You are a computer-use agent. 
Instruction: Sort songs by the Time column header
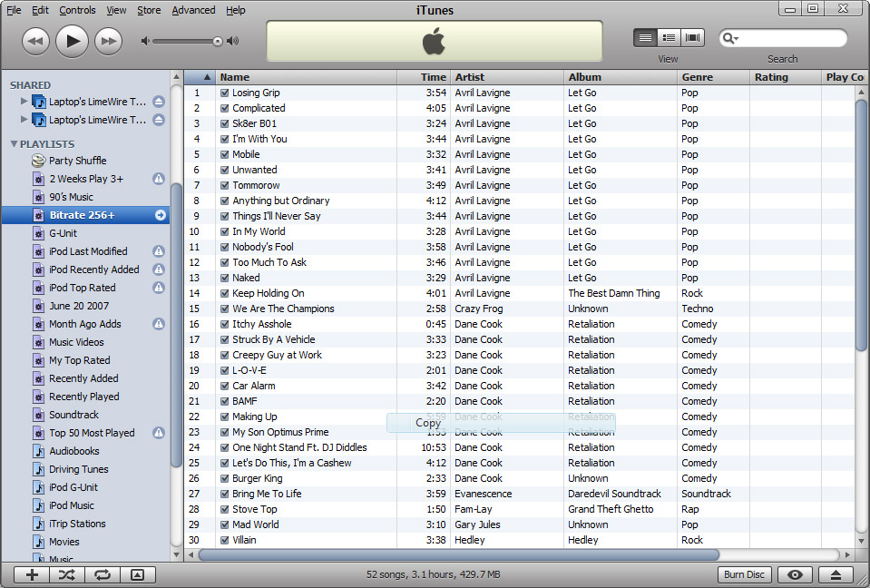[x=424, y=77]
